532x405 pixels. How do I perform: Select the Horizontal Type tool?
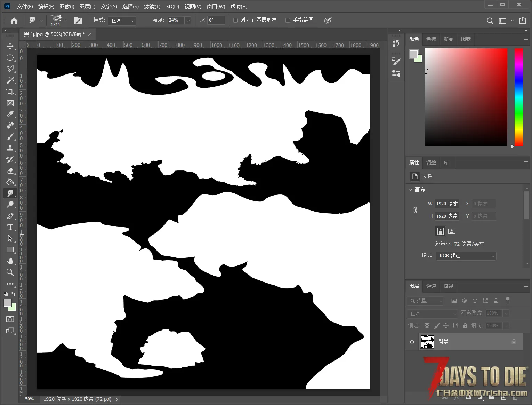pyautogui.click(x=10, y=227)
